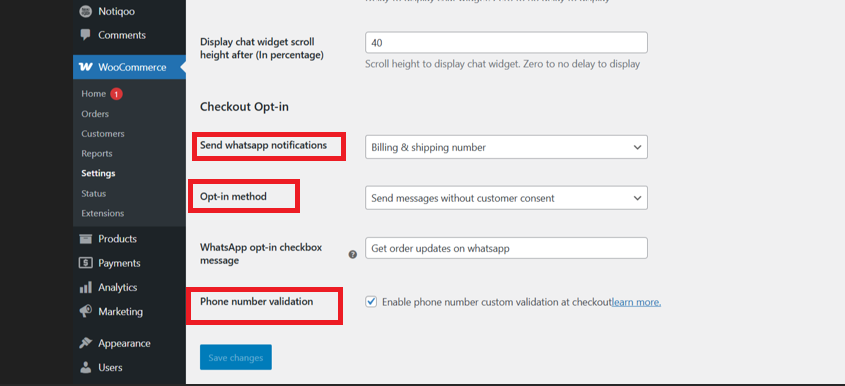845x386 pixels.
Task: Click the WhatsApp opt-in checkbox message label
Action: tap(261, 253)
